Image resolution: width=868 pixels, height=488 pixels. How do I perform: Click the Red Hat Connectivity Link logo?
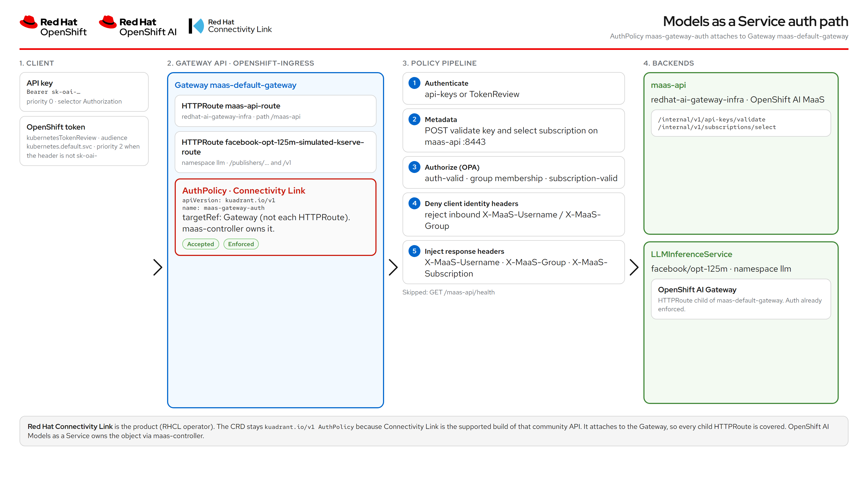[x=230, y=26]
